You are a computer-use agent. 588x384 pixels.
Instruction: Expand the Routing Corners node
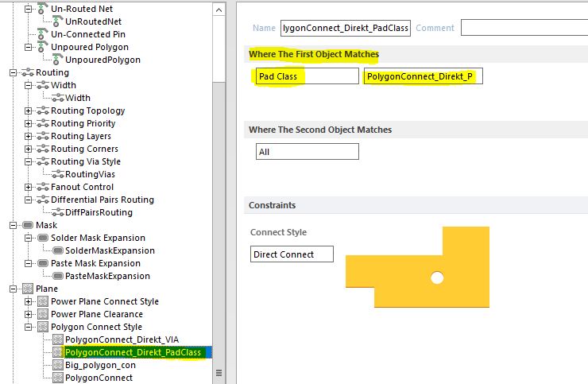[x=28, y=149]
